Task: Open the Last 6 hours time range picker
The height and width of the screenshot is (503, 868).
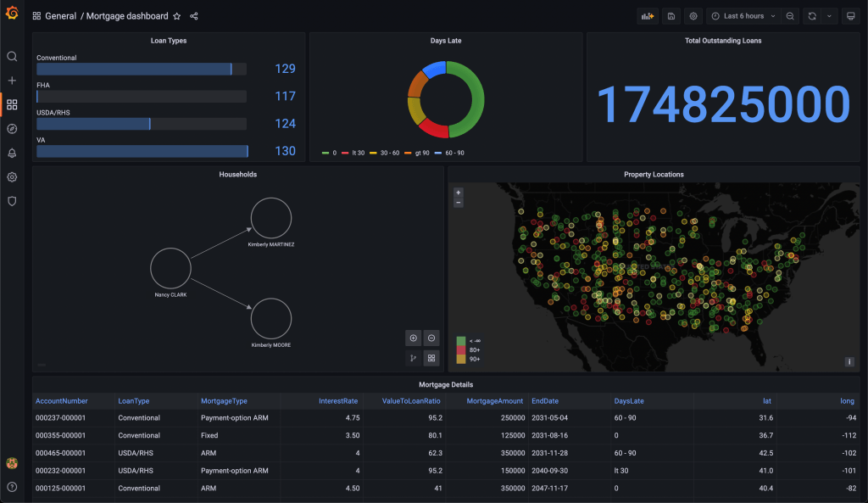Action: [744, 16]
